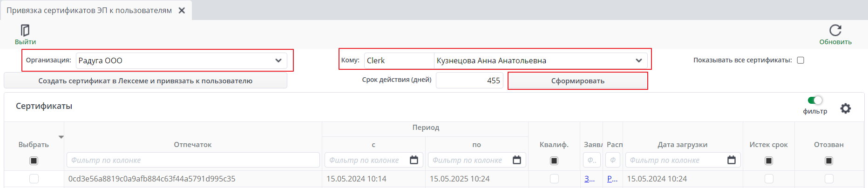Click the Отпечаток column filter field
The height and width of the screenshot is (188, 868).
coord(193,160)
